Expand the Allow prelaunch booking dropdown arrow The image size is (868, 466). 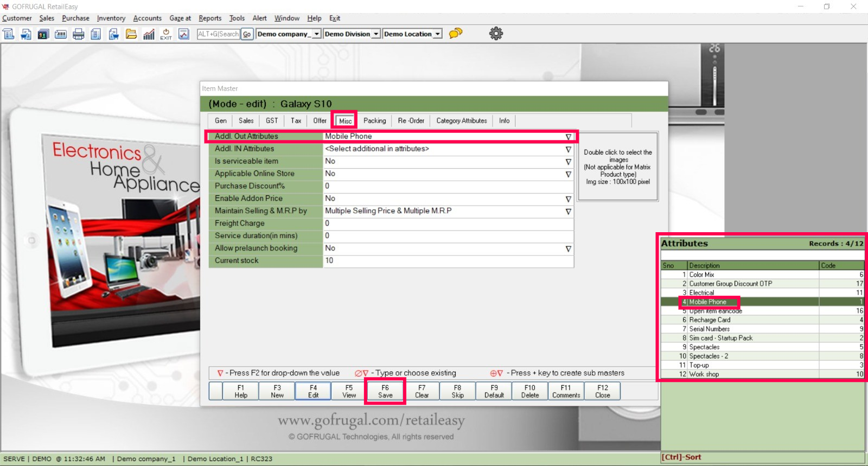pyautogui.click(x=569, y=248)
